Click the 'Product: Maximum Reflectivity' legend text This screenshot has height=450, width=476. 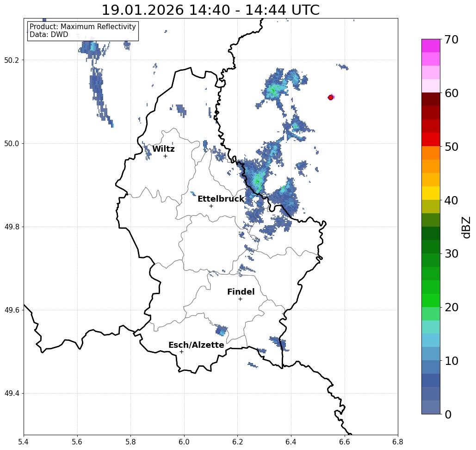coord(82,27)
